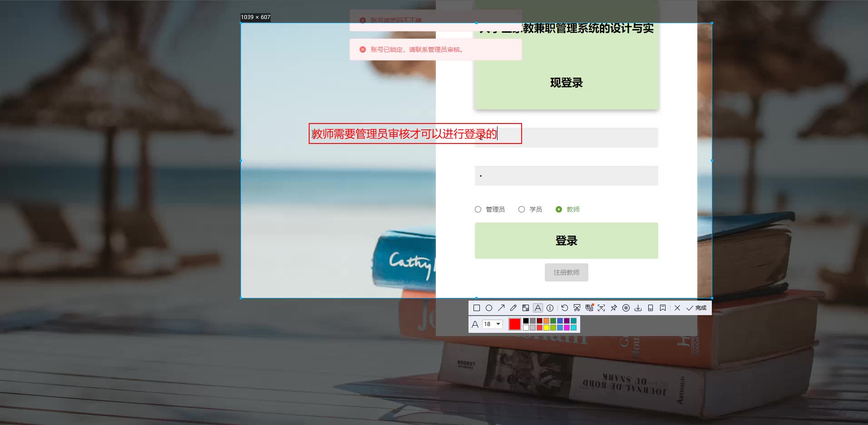The image size is (868, 425).
Task: Click the 账号已锁定 error message
Action: [436, 49]
